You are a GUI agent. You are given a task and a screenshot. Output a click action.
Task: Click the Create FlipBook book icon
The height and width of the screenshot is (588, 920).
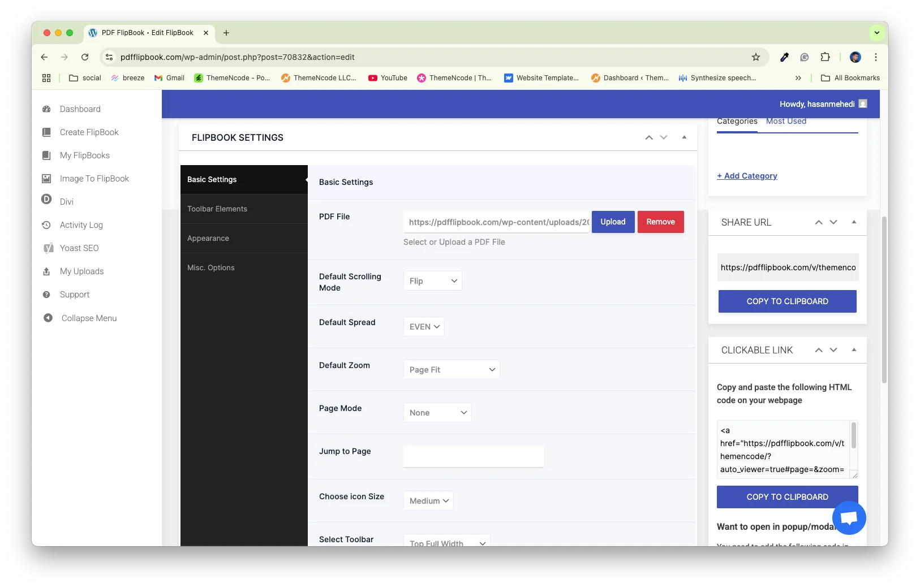(46, 132)
